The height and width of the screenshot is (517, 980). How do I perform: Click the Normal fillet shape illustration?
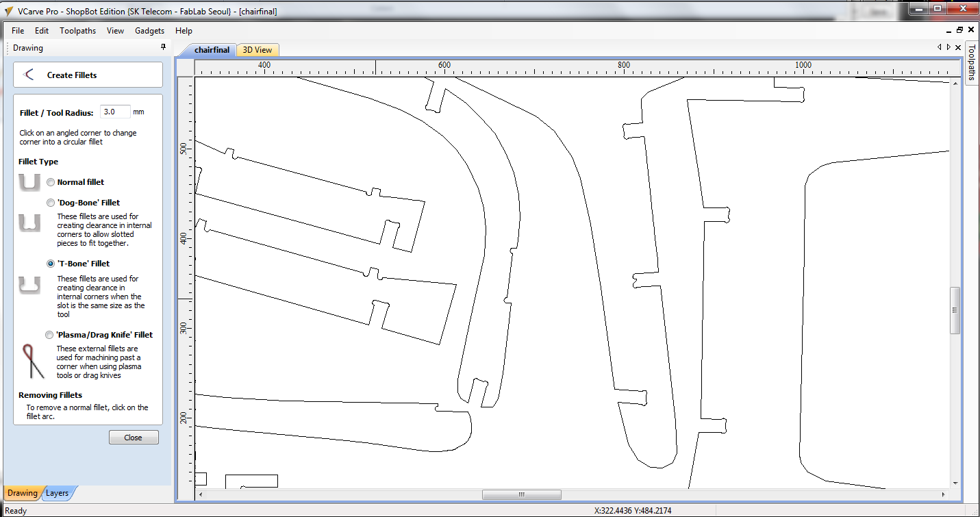coord(29,182)
